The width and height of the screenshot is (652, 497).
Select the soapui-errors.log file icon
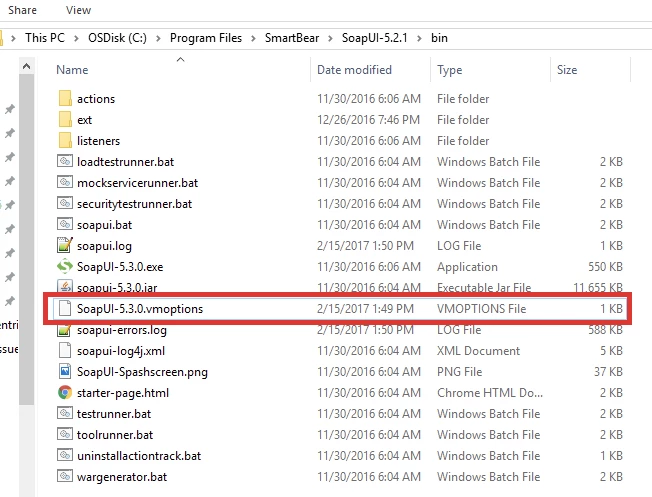pyautogui.click(x=64, y=331)
